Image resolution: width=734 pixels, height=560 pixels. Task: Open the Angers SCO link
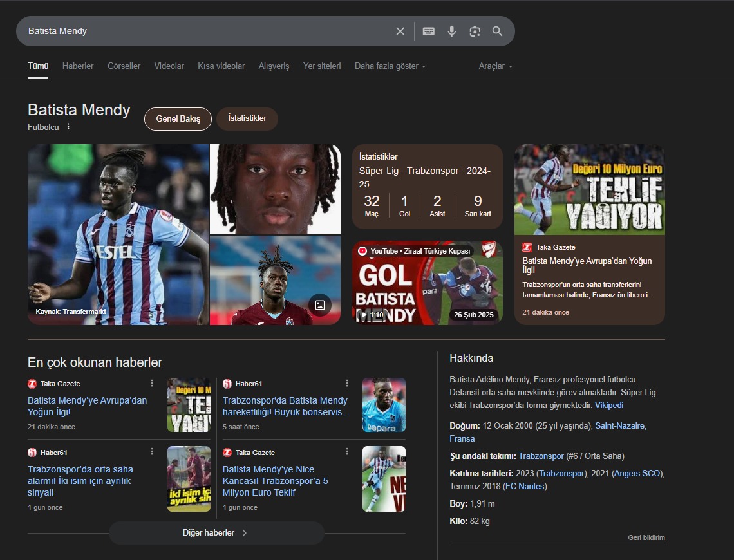click(636, 474)
